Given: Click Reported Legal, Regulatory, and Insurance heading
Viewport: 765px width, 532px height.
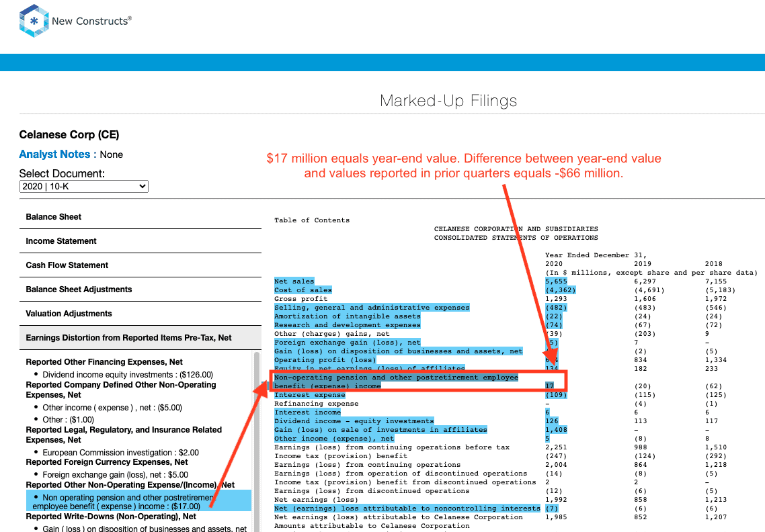Looking at the screenshot, I should (124, 435).
